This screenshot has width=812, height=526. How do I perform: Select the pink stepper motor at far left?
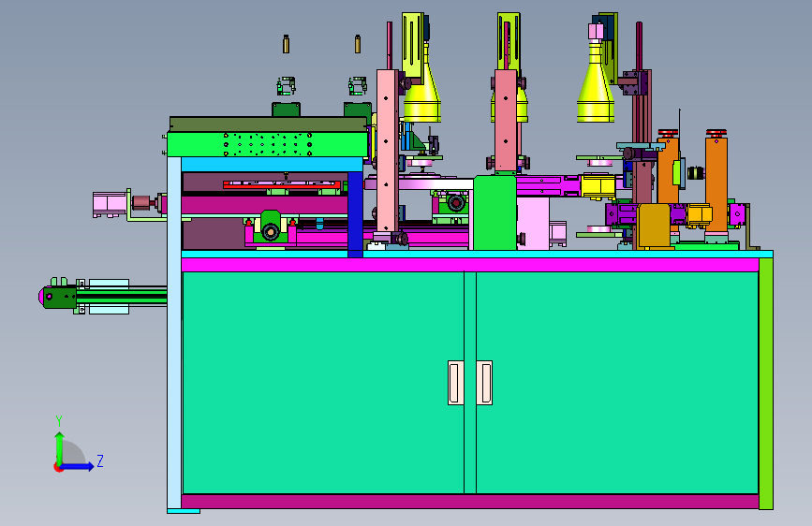[x=110, y=204]
